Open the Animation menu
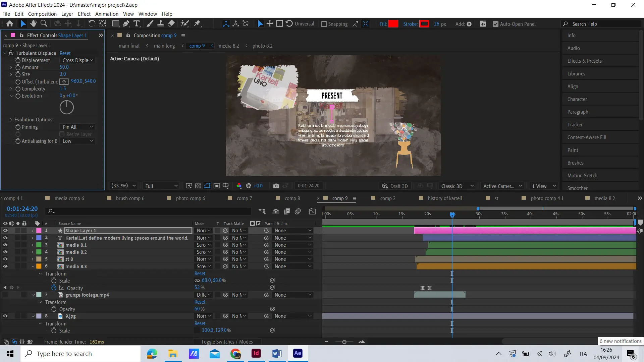The width and height of the screenshot is (644, 362). point(107,14)
